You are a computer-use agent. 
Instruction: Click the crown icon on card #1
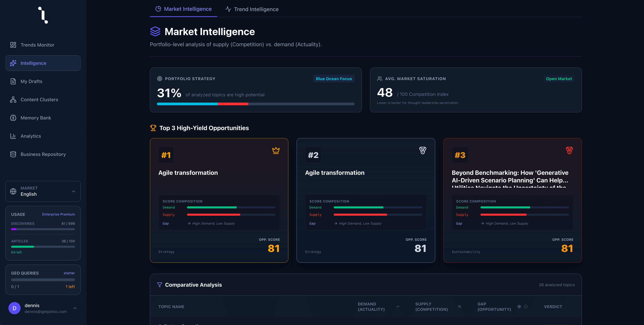pyautogui.click(x=276, y=151)
